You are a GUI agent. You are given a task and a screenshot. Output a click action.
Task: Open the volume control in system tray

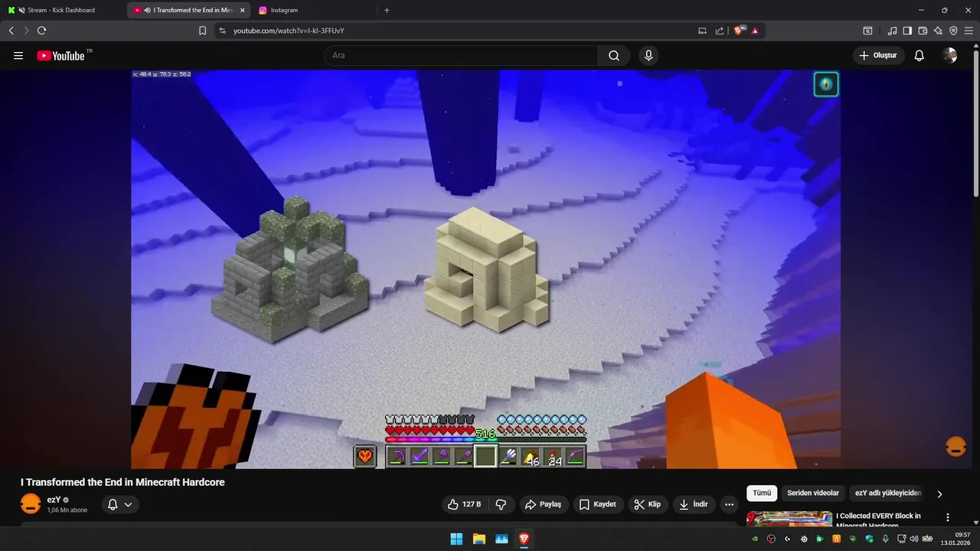pos(913,539)
